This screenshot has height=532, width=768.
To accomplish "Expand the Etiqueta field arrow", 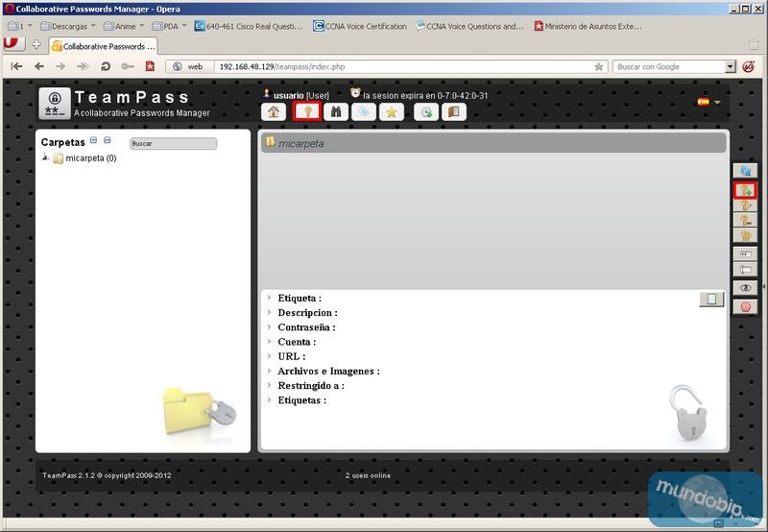I will 269,298.
